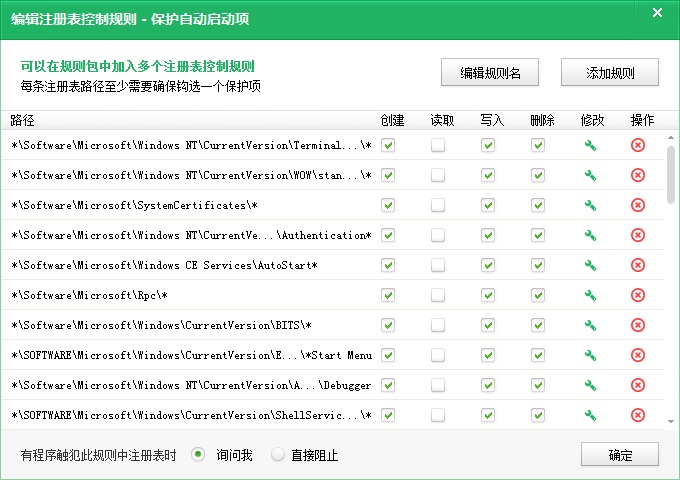Click the vertical scrollbar of the rule list
The height and width of the screenshot is (480, 680).
(670, 175)
